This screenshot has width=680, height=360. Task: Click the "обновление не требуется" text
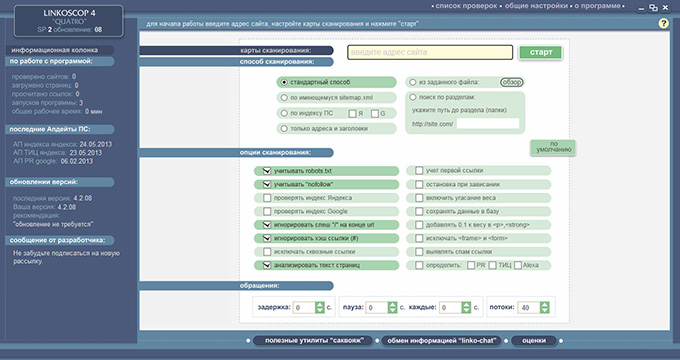coord(53,224)
